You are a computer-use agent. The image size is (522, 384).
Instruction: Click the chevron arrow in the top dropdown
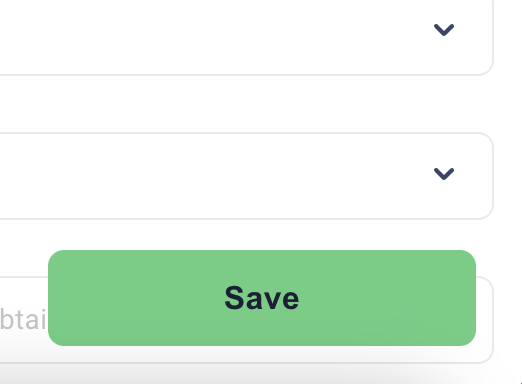(x=444, y=30)
